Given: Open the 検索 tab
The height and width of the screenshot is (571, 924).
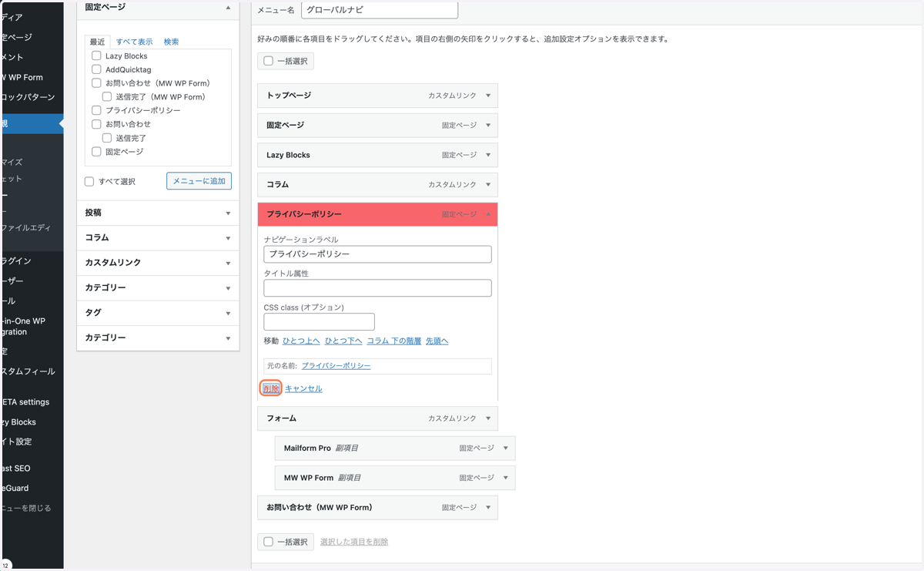Looking at the screenshot, I should pyautogui.click(x=171, y=42).
